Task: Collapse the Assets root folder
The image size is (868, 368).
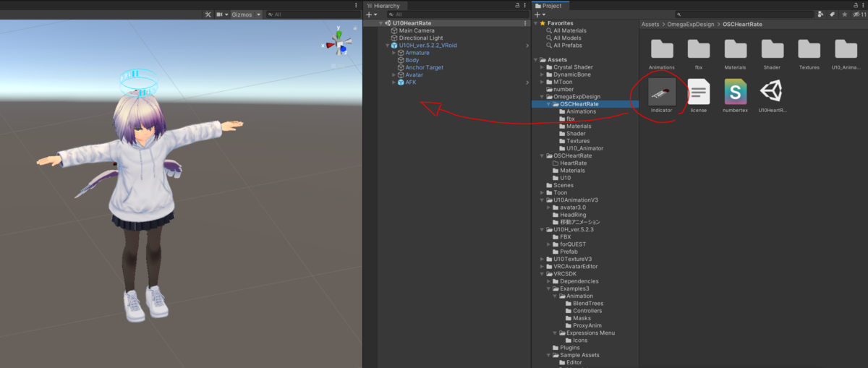Action: pyautogui.click(x=536, y=60)
